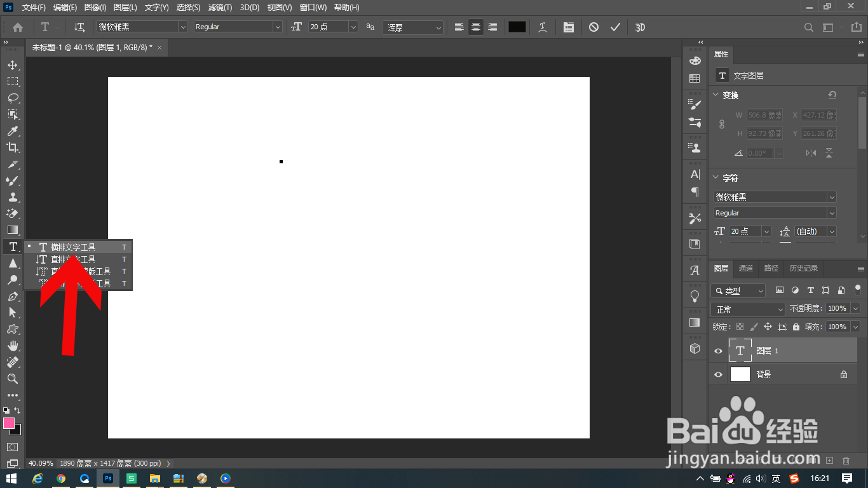Select the Path Selection arrow tool
The height and width of the screenshot is (488, 868).
[x=12, y=313]
